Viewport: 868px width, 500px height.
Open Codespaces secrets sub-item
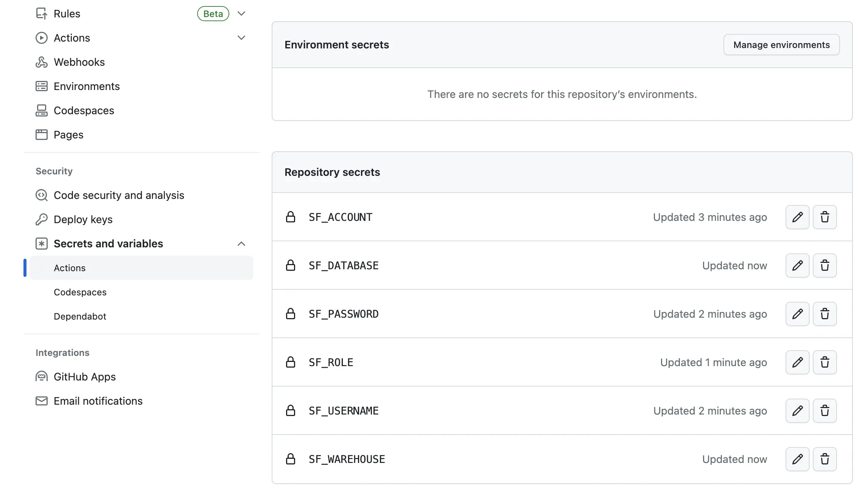click(80, 292)
